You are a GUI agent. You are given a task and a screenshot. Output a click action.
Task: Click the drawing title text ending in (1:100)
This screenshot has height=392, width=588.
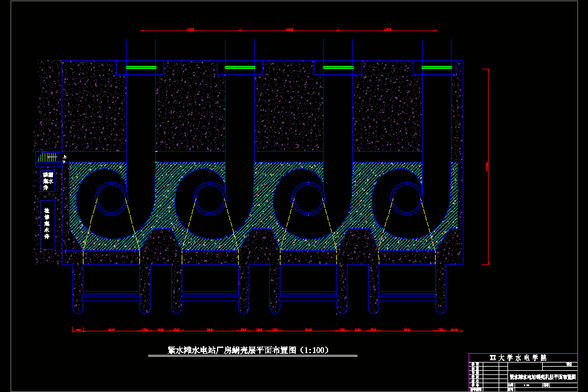[248, 350]
